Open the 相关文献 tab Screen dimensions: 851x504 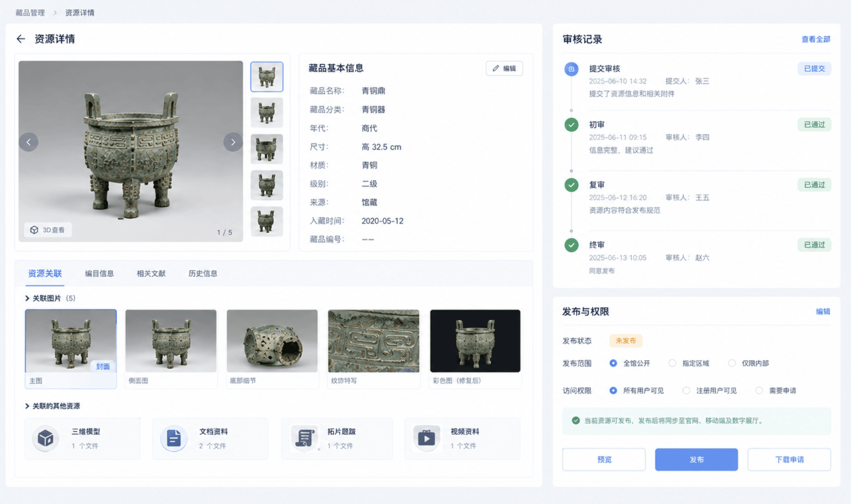(x=151, y=273)
